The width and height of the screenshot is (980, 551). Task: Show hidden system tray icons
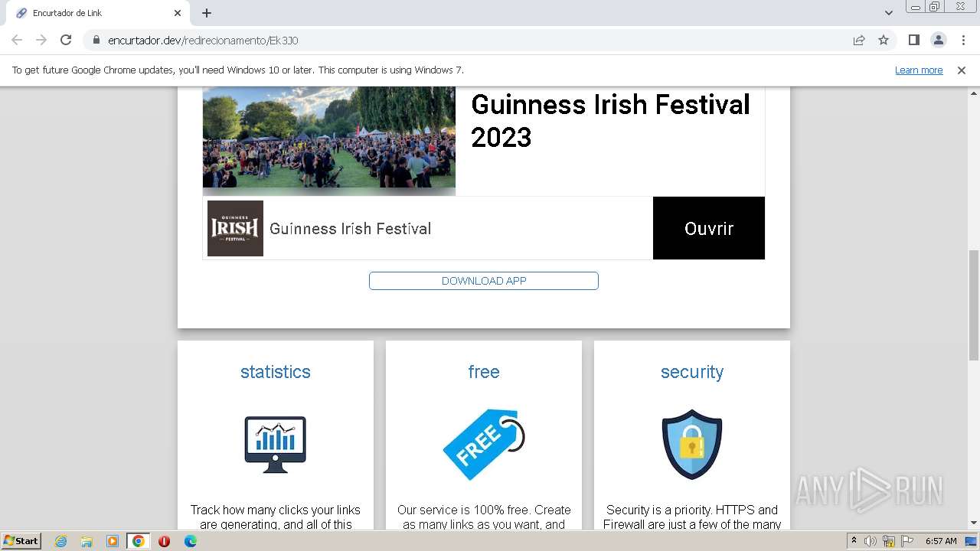854,541
